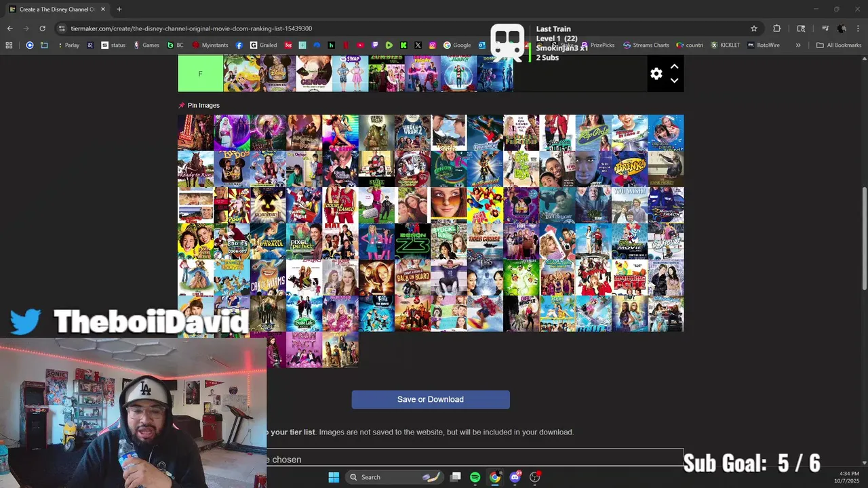Viewport: 868px width, 488px height.
Task: Open the X (Twitter) bookmark icon
Action: click(x=418, y=45)
